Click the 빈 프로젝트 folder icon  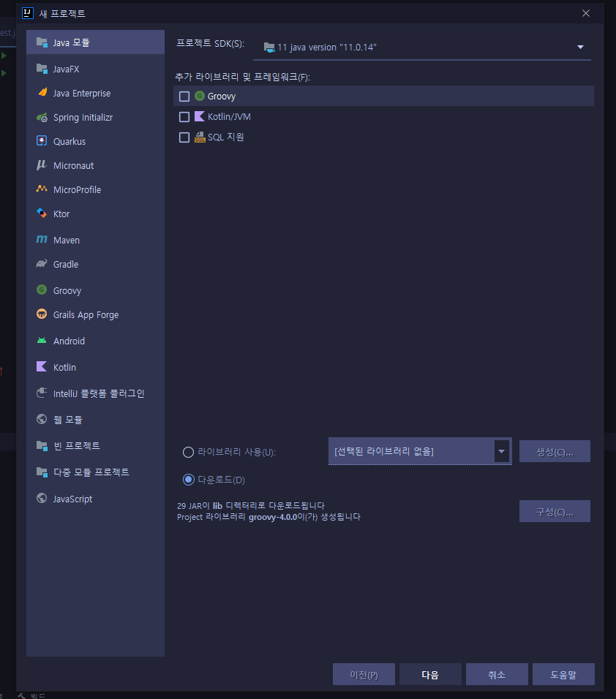click(42, 445)
